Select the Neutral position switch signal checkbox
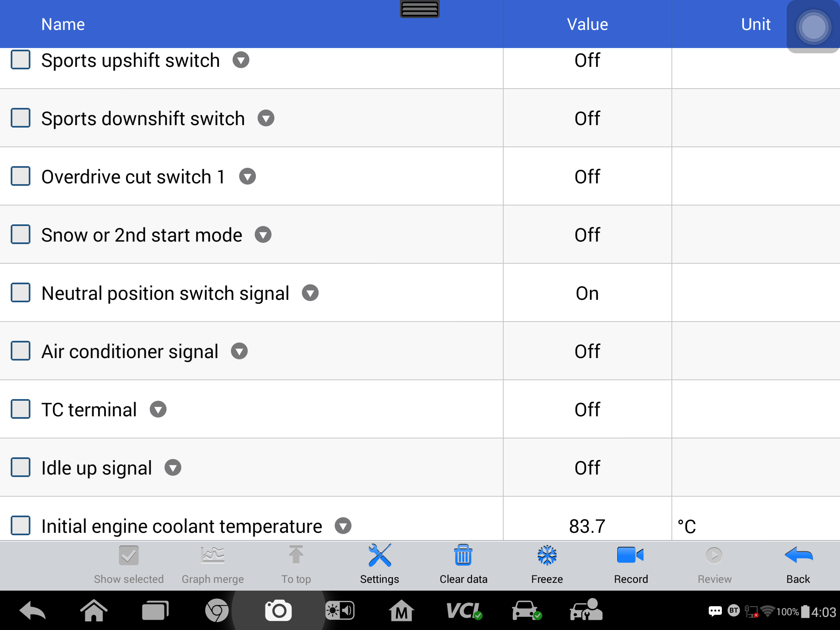The width and height of the screenshot is (840, 630). point(21,293)
